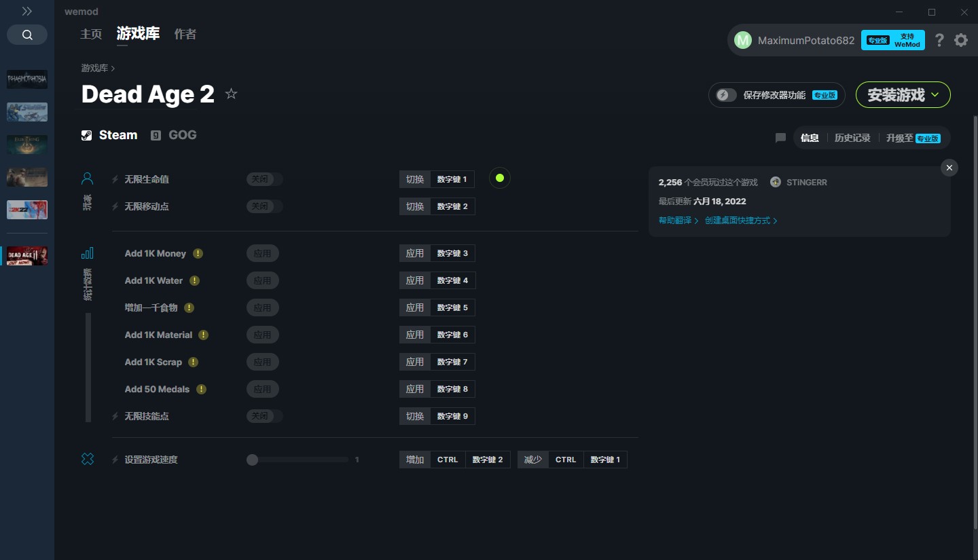Click warning icon beside Add 1K Water
Image resolution: width=978 pixels, height=560 pixels.
tap(194, 280)
